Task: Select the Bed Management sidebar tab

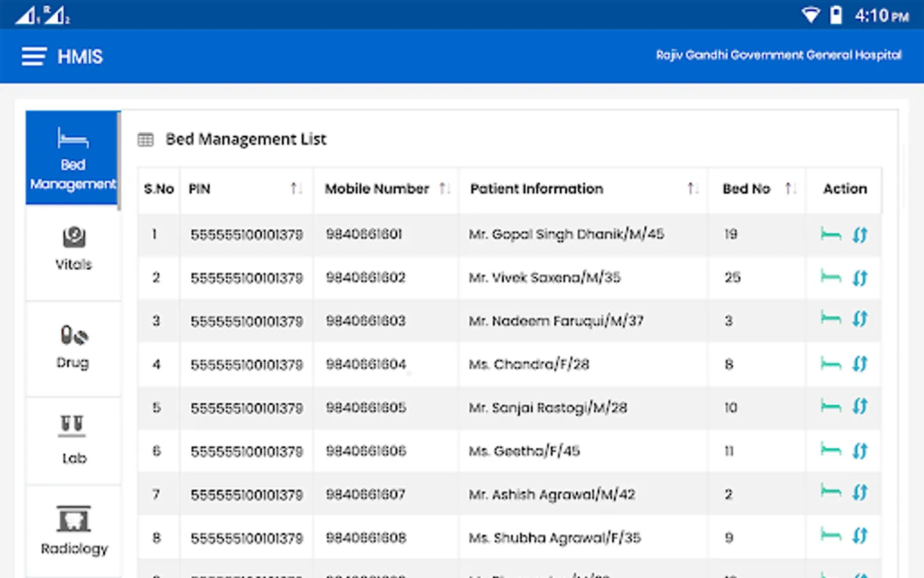Action: 73,159
